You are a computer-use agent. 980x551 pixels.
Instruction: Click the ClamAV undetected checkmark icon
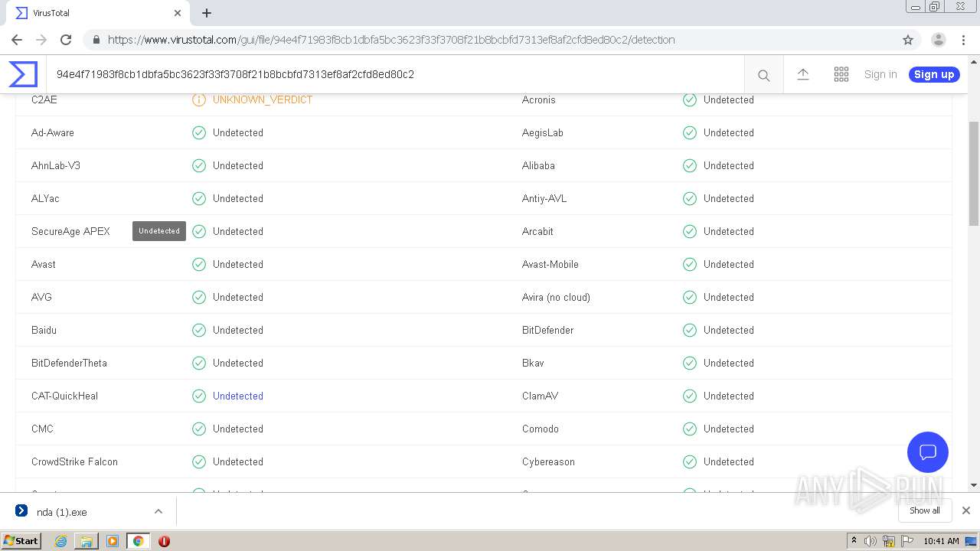[690, 396]
